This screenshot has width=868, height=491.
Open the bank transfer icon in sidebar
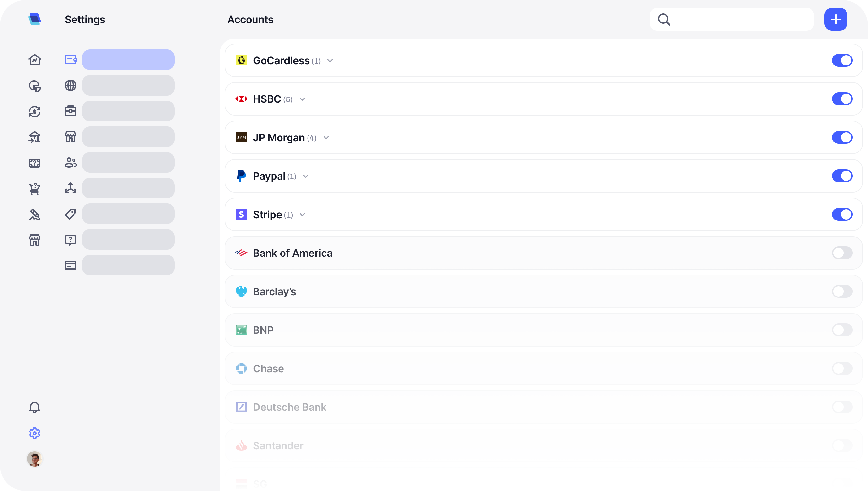point(34,137)
